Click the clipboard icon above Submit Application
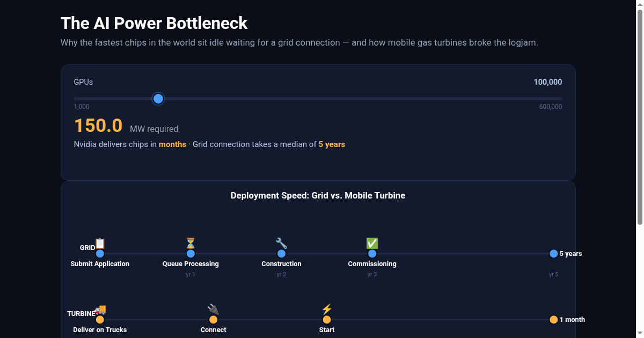This screenshot has height=338, width=644. pyautogui.click(x=100, y=244)
